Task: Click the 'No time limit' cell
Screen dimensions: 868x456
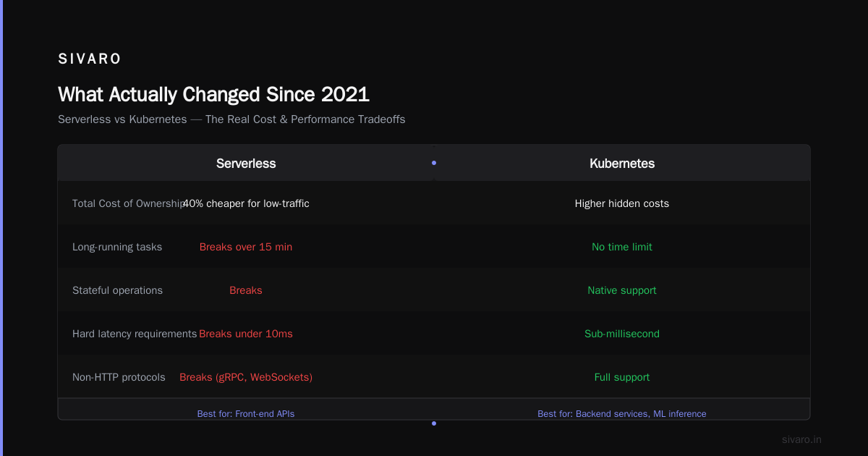Action: 622,248
